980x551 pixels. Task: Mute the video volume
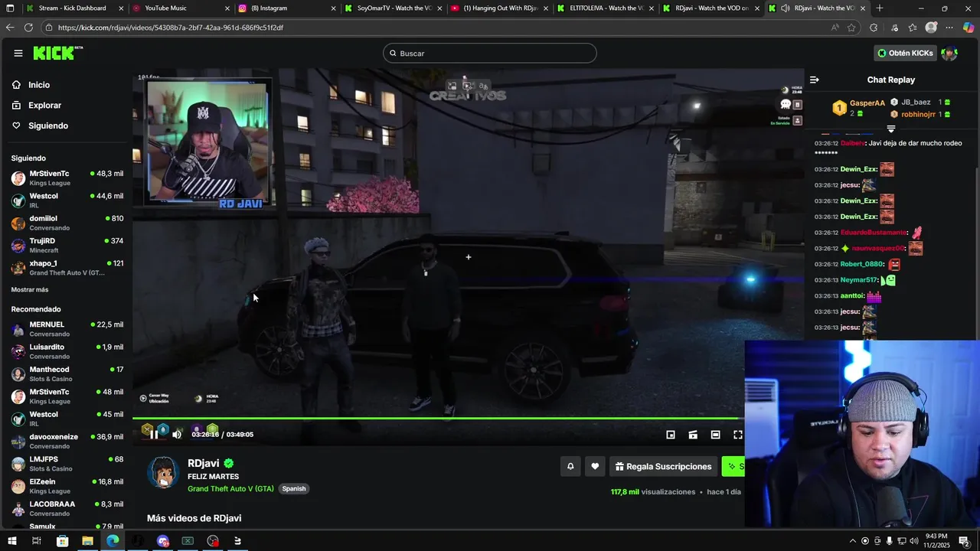(x=177, y=435)
